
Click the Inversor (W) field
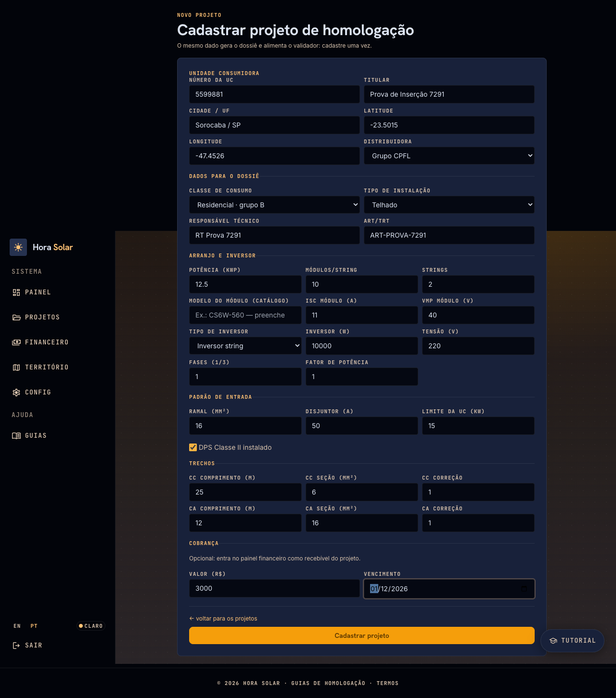pos(362,346)
